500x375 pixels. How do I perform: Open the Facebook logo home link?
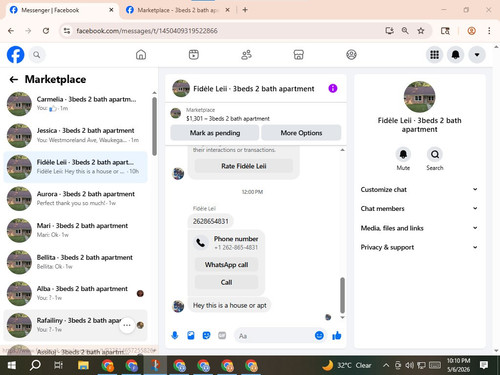(16, 55)
